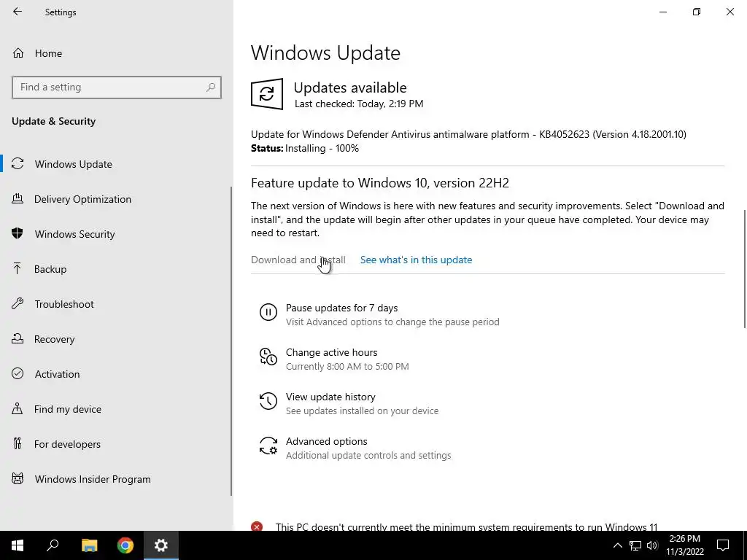Image resolution: width=747 pixels, height=560 pixels.
Task: Click 'Last checked: Today, 2:19 PM' text
Action: tap(359, 104)
